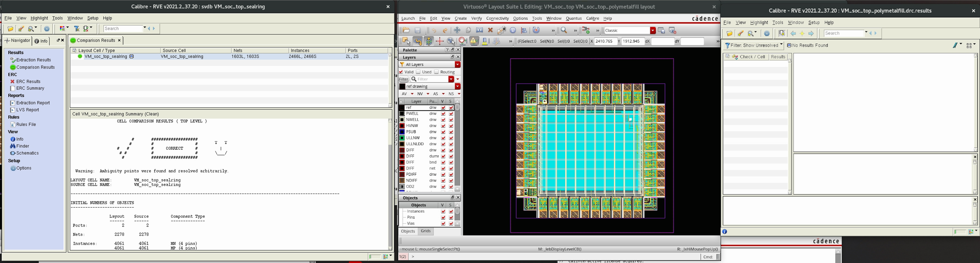The height and width of the screenshot is (263, 980).
Task: Click the highlight eraser icon in the svdb RVE toolbar
Action: (x=21, y=29)
